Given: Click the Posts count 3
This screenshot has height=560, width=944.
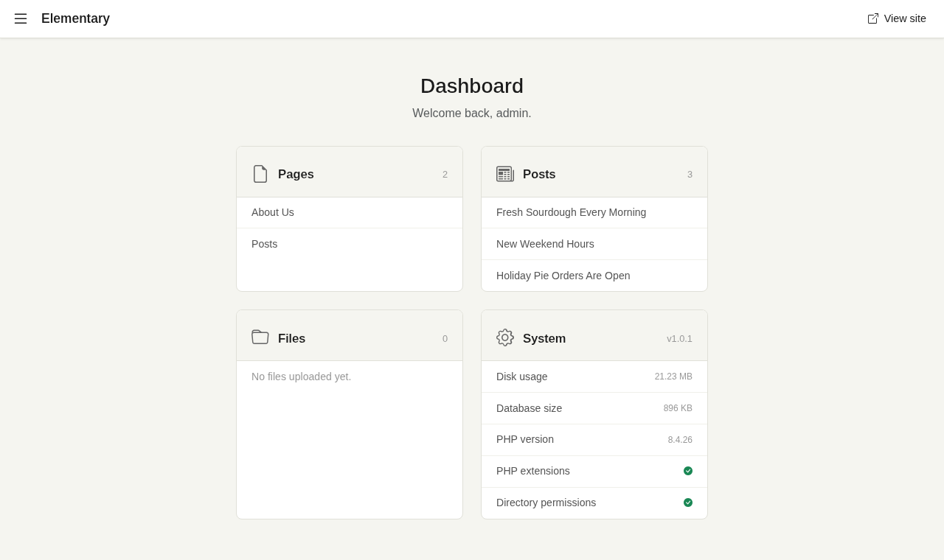Looking at the screenshot, I should [690, 175].
